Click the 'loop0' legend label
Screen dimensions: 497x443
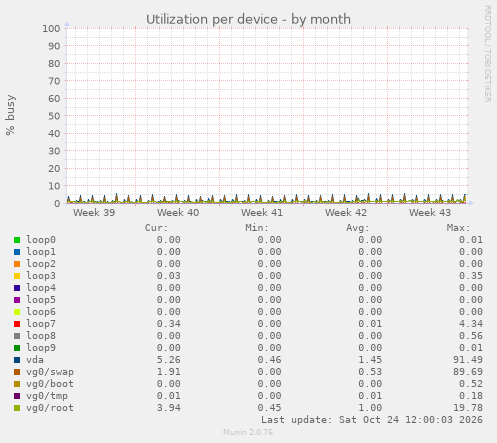(41, 240)
